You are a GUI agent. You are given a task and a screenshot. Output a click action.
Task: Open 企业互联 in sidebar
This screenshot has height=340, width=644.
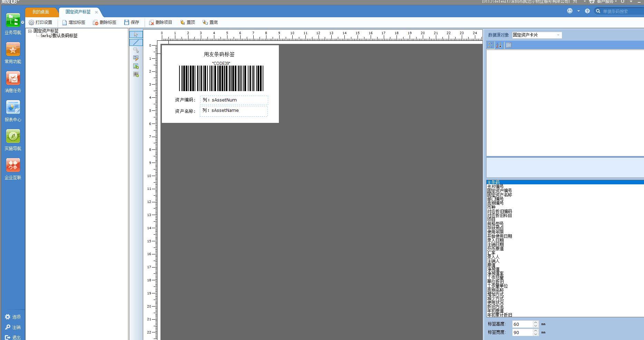coord(13,169)
